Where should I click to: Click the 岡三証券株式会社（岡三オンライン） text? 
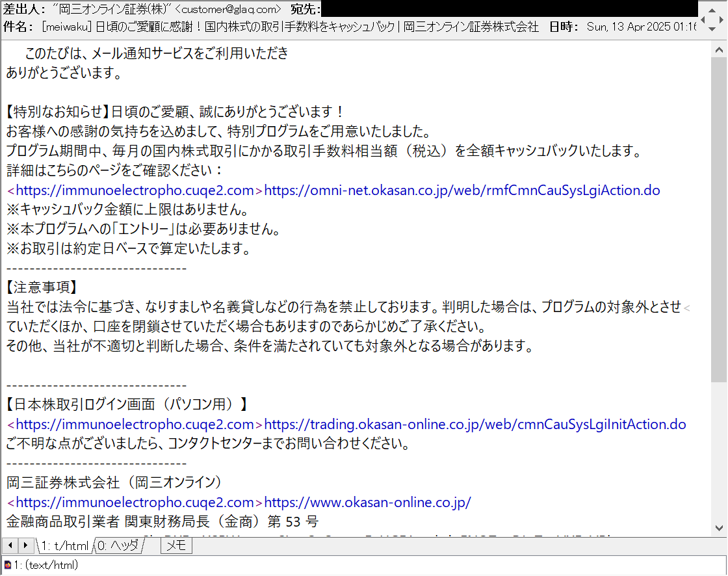[114, 482]
